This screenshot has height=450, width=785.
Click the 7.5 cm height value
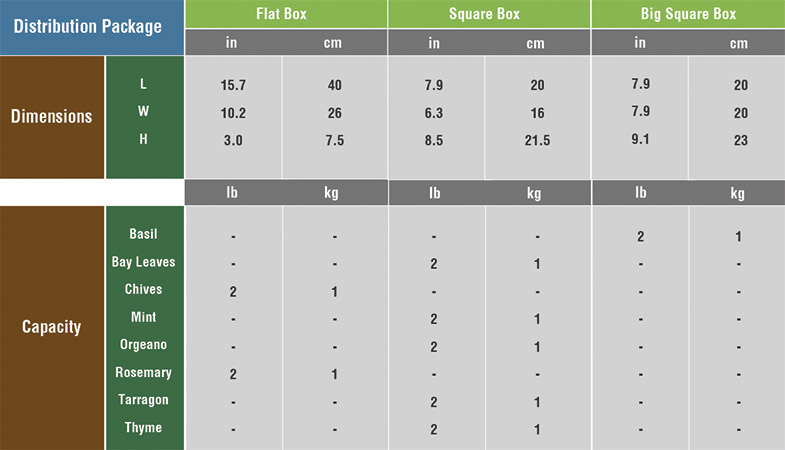pos(334,141)
